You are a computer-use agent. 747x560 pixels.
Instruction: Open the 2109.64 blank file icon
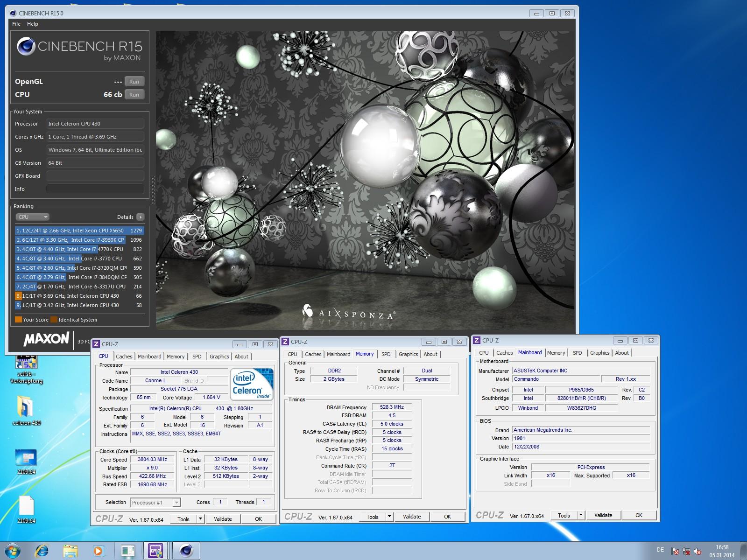[x=26, y=510]
